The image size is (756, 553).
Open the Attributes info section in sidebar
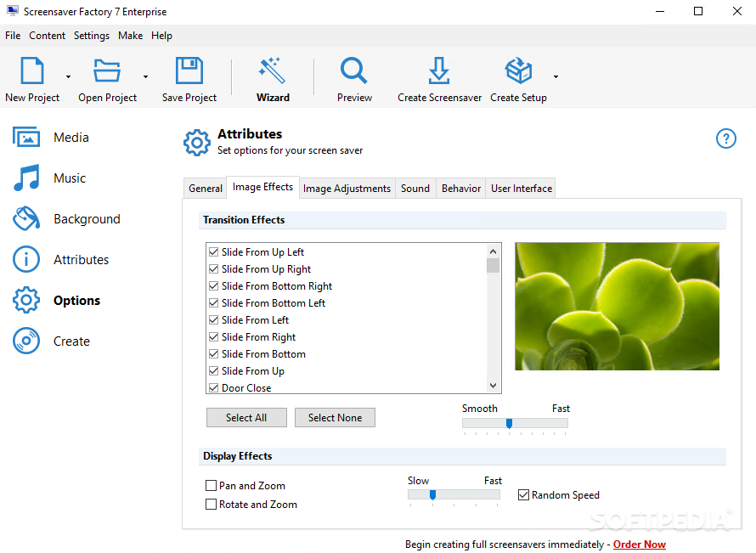61,259
